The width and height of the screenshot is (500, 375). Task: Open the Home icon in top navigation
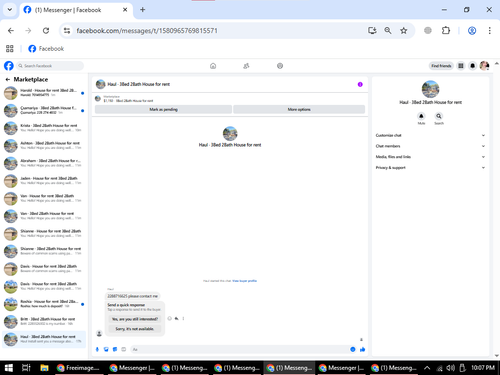point(213,66)
